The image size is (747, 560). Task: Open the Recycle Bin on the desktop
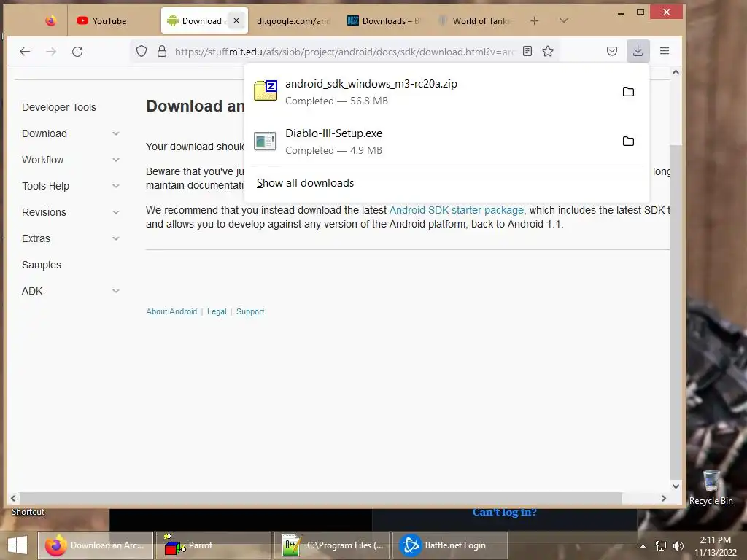coord(711,488)
